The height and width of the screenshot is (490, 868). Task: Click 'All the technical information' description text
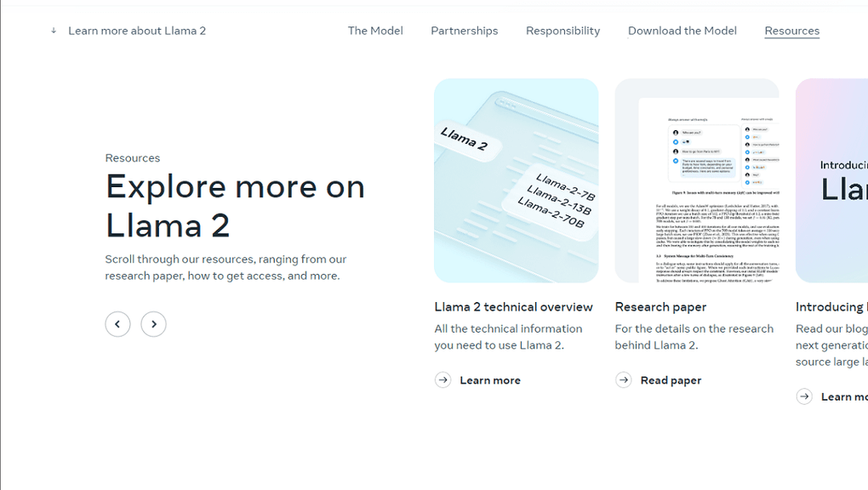click(508, 337)
